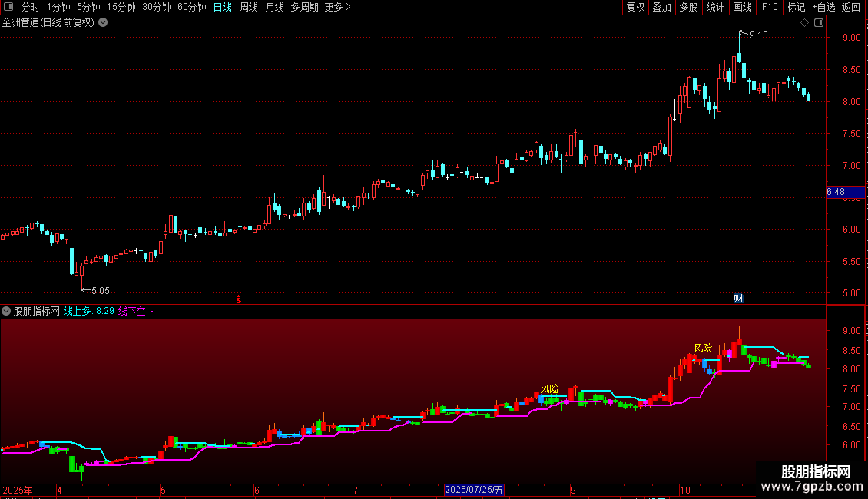The width and height of the screenshot is (868, 499).
Task: Click the month 10 label on time axis
Action: pos(684,490)
